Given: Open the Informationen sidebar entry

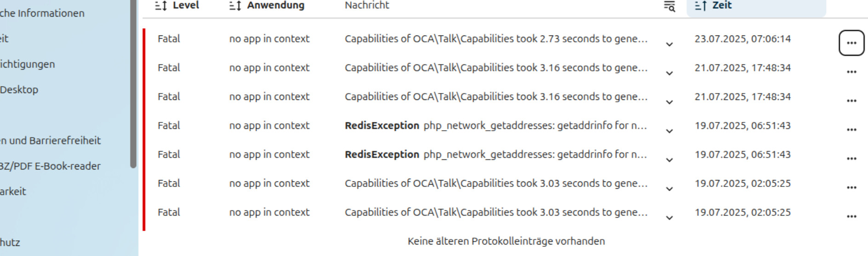Looking at the screenshot, I should 42,13.
